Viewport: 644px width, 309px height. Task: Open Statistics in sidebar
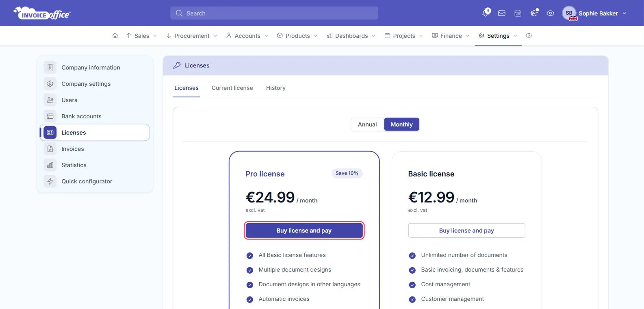pos(95,165)
